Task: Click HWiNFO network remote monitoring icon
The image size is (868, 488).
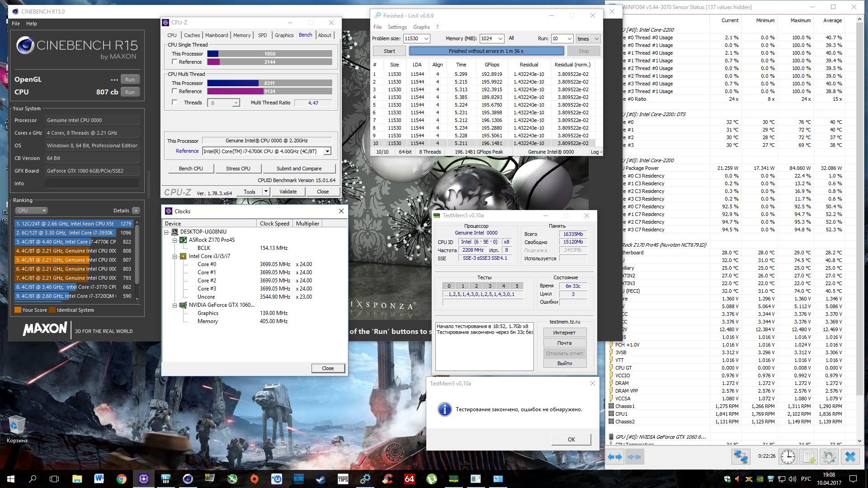Action: [x=741, y=457]
